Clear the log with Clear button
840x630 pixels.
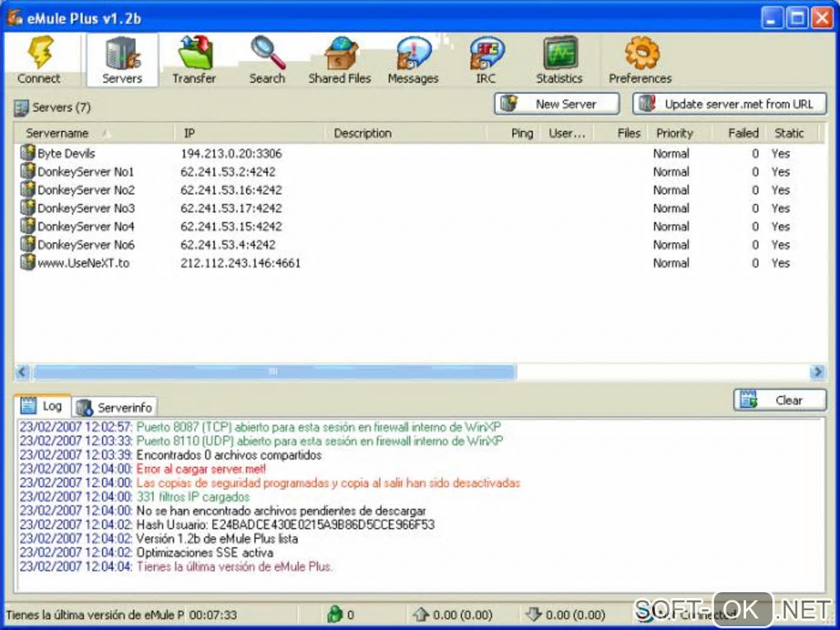coord(780,400)
